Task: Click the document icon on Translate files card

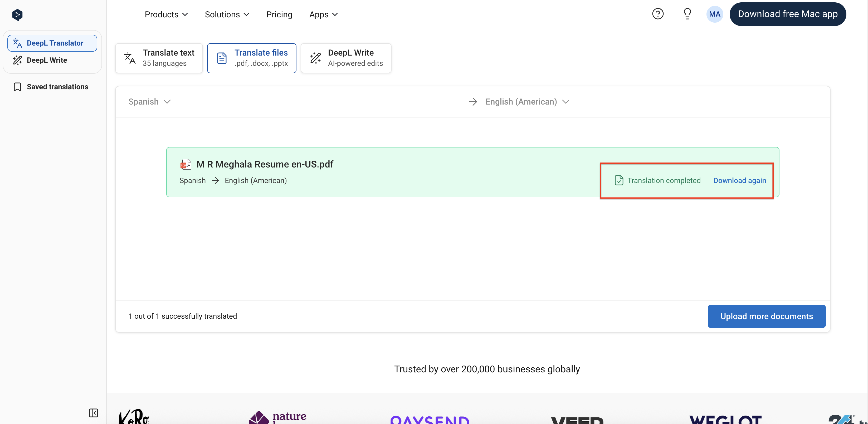Action: (222, 58)
